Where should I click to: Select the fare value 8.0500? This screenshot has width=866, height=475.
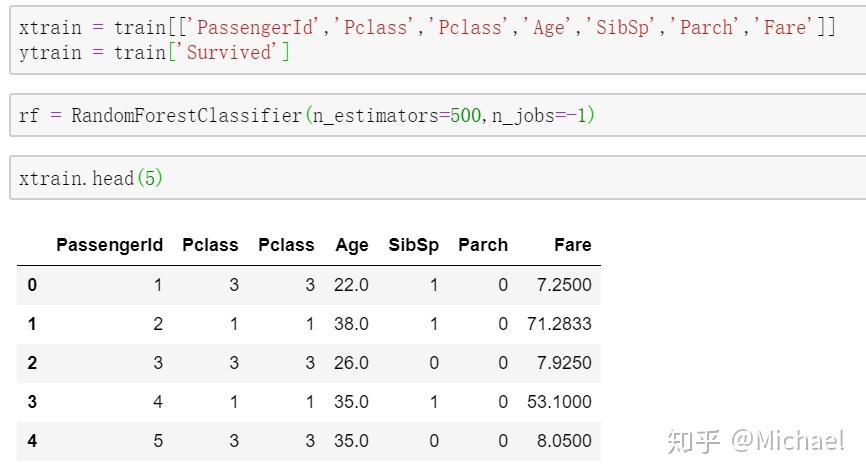[x=564, y=441]
